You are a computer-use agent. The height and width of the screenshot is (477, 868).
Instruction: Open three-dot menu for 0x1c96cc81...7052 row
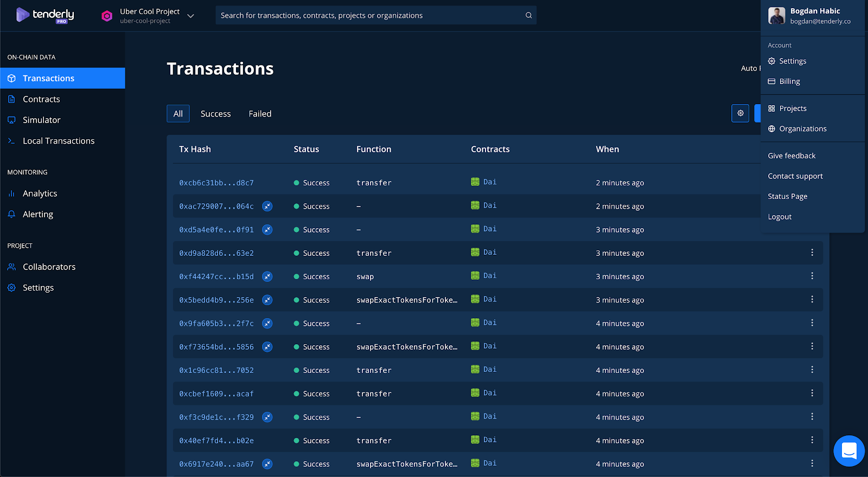click(812, 370)
